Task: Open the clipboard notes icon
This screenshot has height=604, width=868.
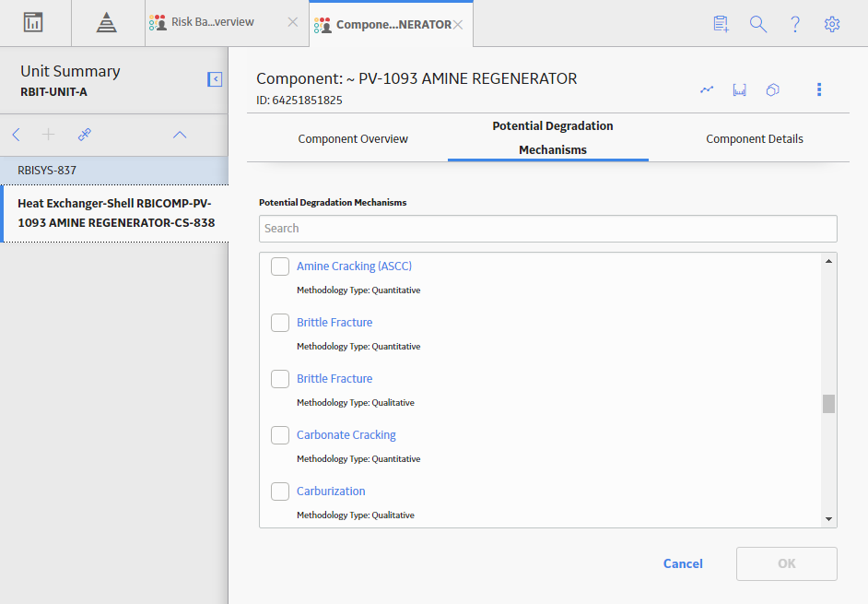Action: click(721, 24)
